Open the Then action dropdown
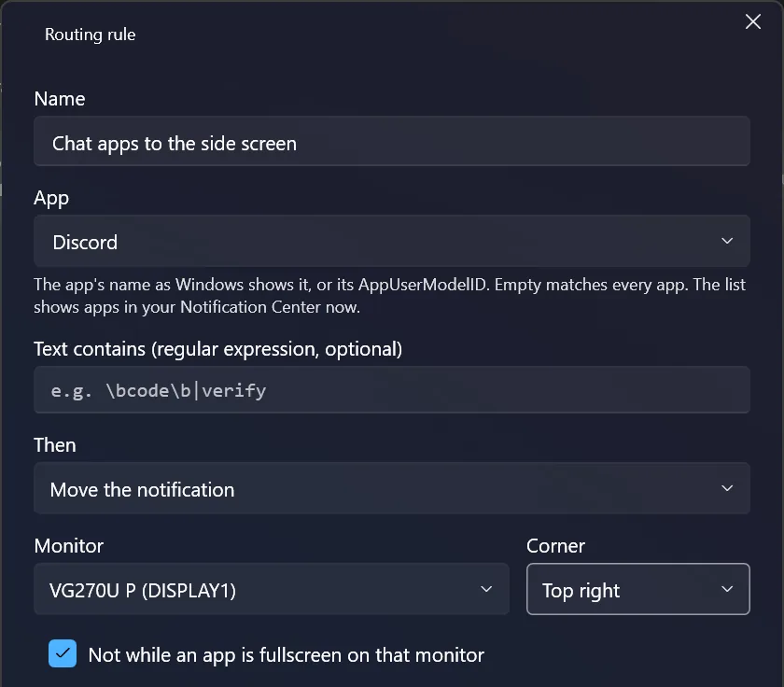Image resolution: width=784 pixels, height=687 pixels. 391,488
